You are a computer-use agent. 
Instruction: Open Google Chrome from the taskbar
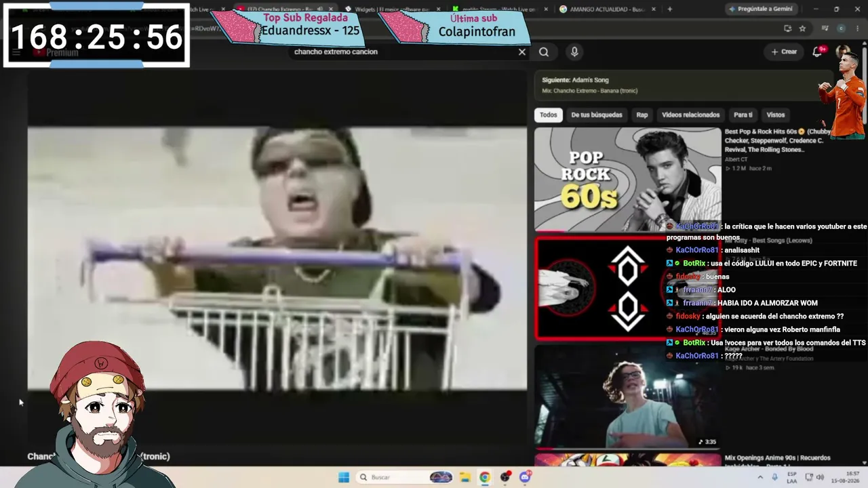tap(485, 477)
